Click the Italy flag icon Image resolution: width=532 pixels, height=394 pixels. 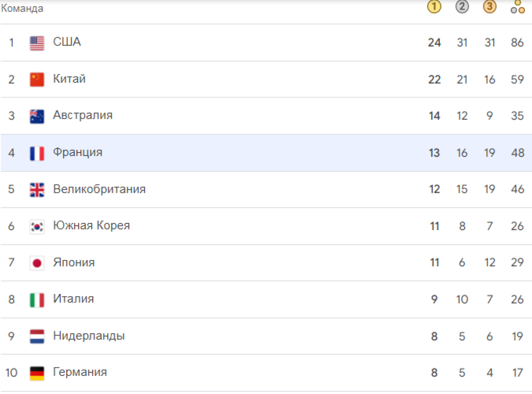pos(37,300)
